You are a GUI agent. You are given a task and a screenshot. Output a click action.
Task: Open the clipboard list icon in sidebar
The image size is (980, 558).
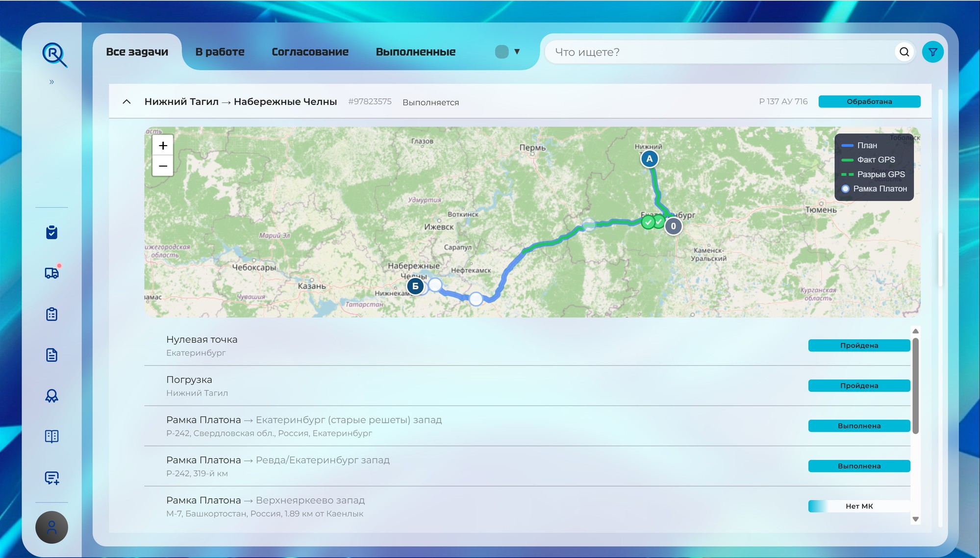[51, 314]
